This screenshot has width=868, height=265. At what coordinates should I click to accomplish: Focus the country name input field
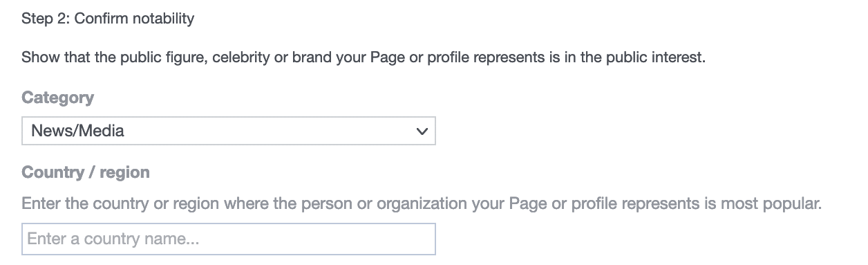point(229,239)
